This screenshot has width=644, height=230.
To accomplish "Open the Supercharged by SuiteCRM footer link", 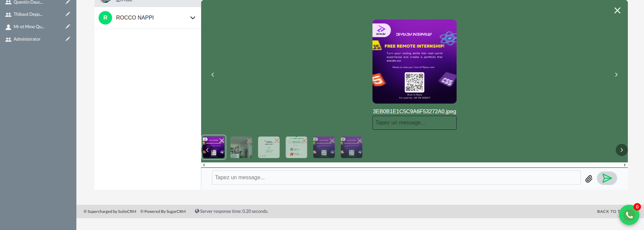I will tap(110, 212).
